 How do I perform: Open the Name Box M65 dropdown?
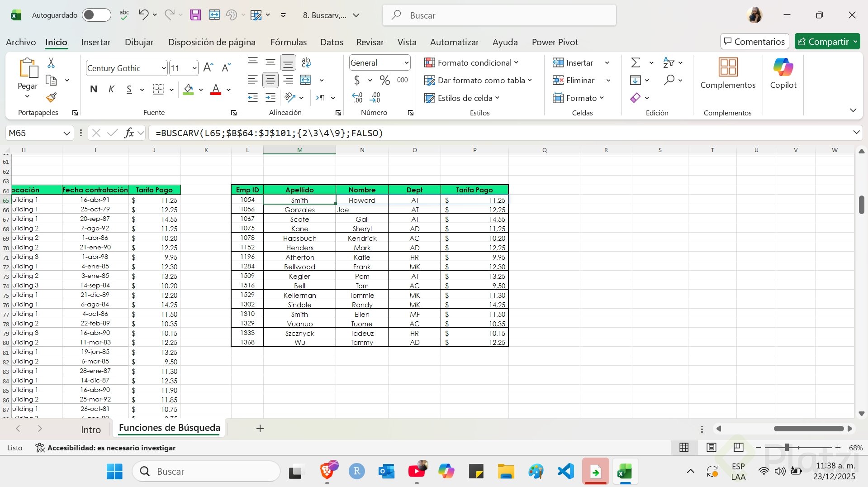tap(66, 133)
